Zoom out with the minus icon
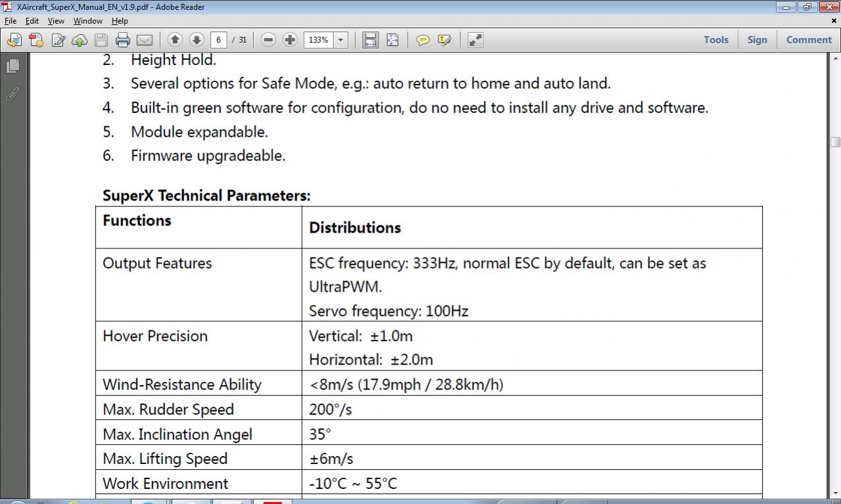Screen dimensions: 841x504 pos(268,39)
